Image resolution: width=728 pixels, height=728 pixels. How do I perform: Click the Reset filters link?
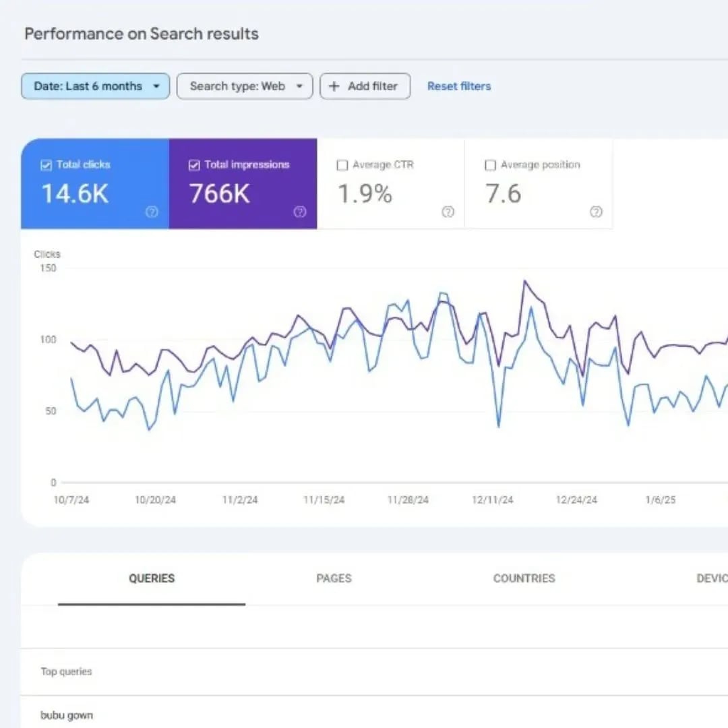[x=459, y=86]
